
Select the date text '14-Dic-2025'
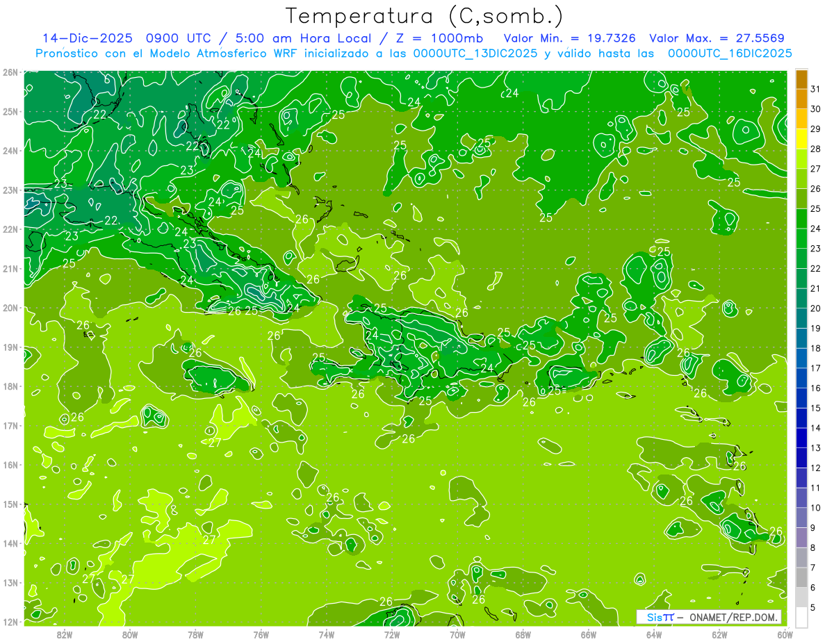[x=88, y=38]
